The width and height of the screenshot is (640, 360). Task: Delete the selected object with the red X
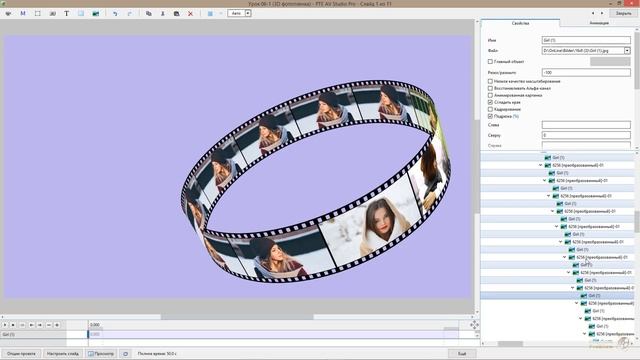point(190,13)
